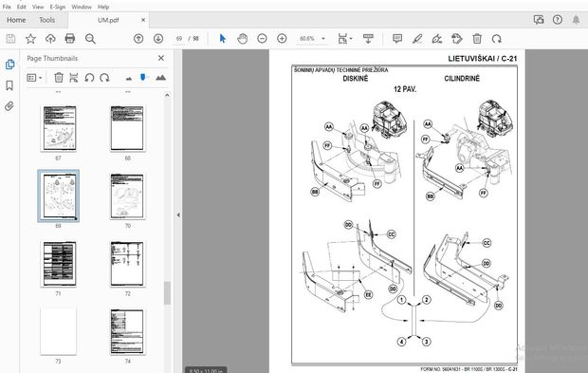
Task: Click the thumbnails panel scrollbar handle
Action: [x=167, y=292]
